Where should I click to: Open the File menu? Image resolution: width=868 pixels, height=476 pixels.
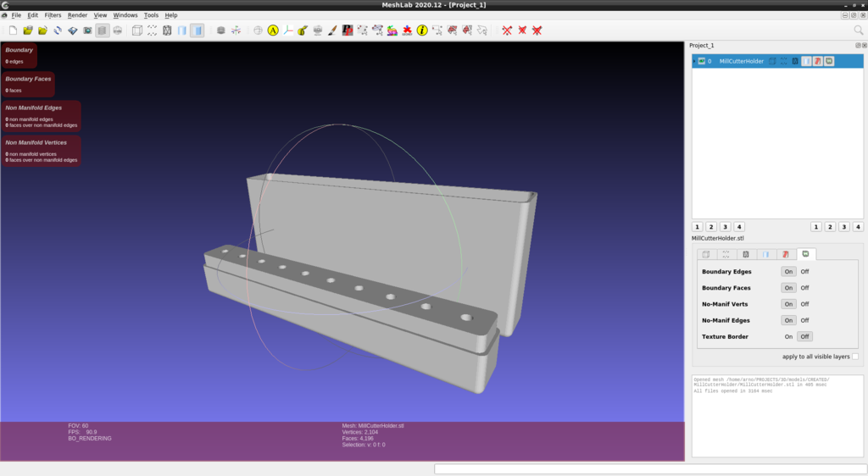click(x=17, y=15)
